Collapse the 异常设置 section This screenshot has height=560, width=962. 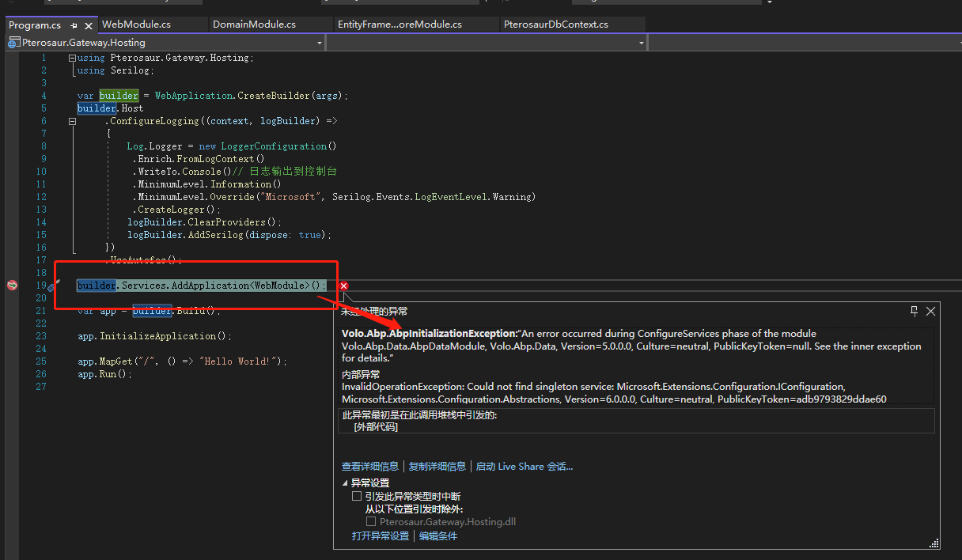tap(343, 482)
